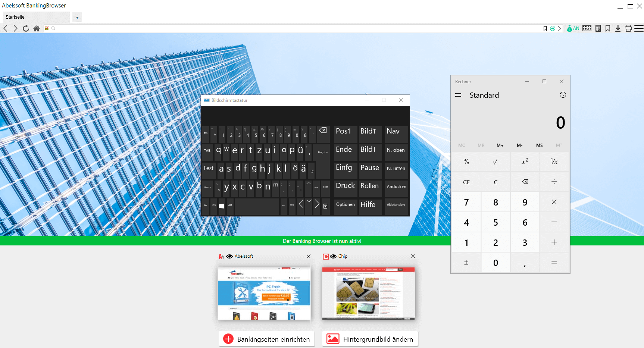The image size is (644, 348).
Task: Open calculator history icon
Action: point(563,95)
